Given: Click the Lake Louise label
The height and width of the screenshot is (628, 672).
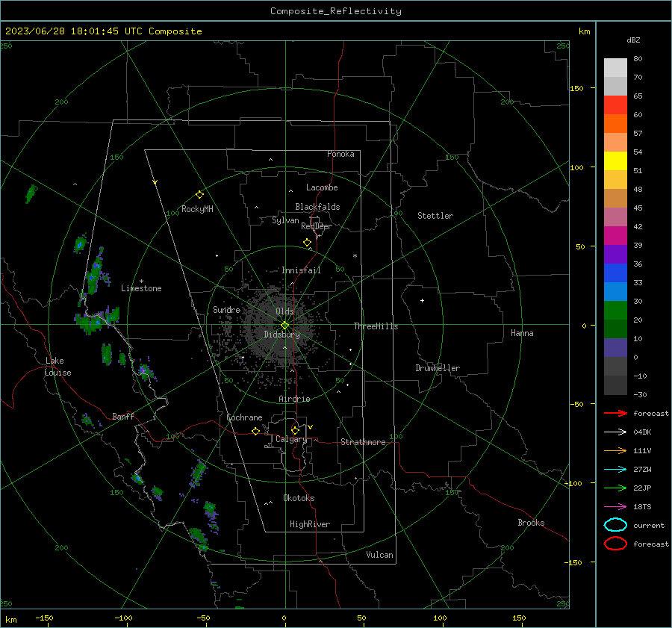Looking at the screenshot, I should pos(57,367).
